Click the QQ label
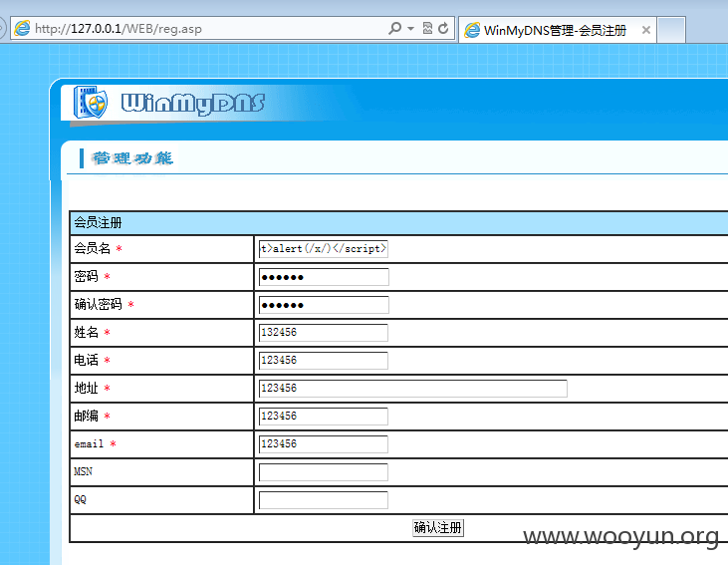728x565 pixels. pyautogui.click(x=80, y=499)
